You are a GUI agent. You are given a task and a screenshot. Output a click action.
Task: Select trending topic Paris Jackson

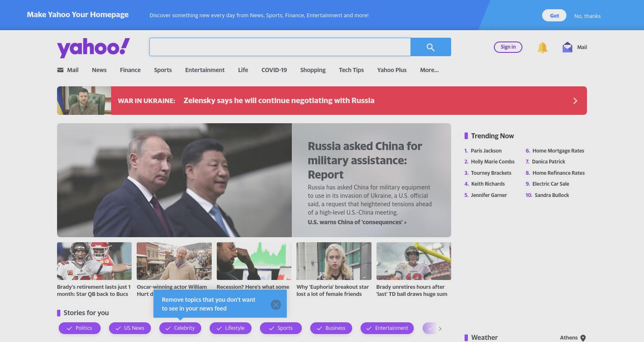point(486,151)
